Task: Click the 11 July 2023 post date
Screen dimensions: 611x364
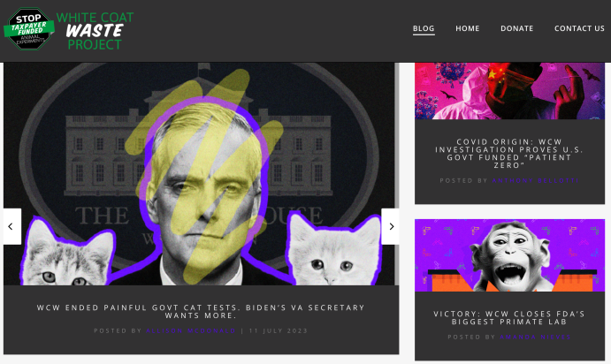Action: (279, 331)
